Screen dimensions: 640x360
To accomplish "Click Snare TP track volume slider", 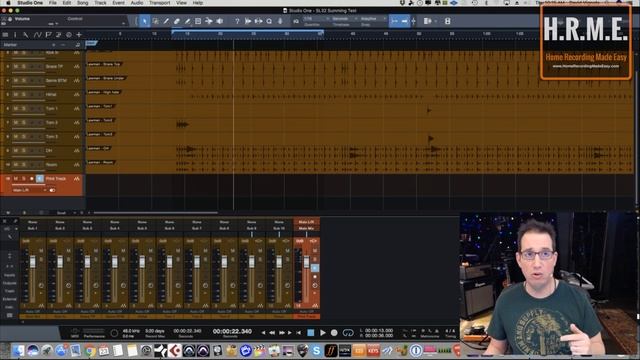I will (28, 72).
